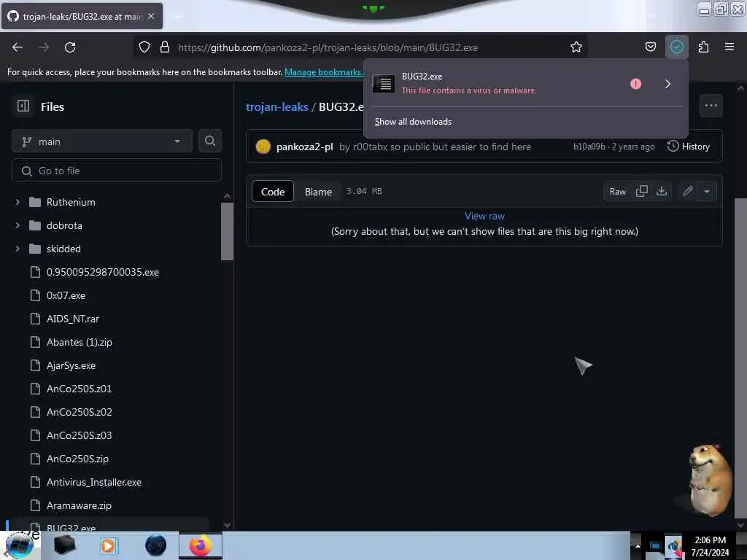Image resolution: width=747 pixels, height=560 pixels.
Task: Open 0x07.exe in file tree
Action: click(x=66, y=295)
